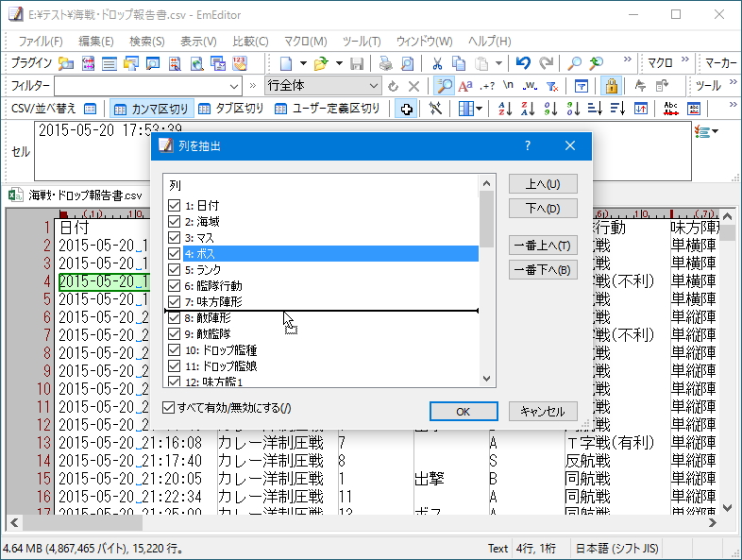Expand the マクロ toolbar overflow chevron
742x560 pixels.
coord(685,59)
